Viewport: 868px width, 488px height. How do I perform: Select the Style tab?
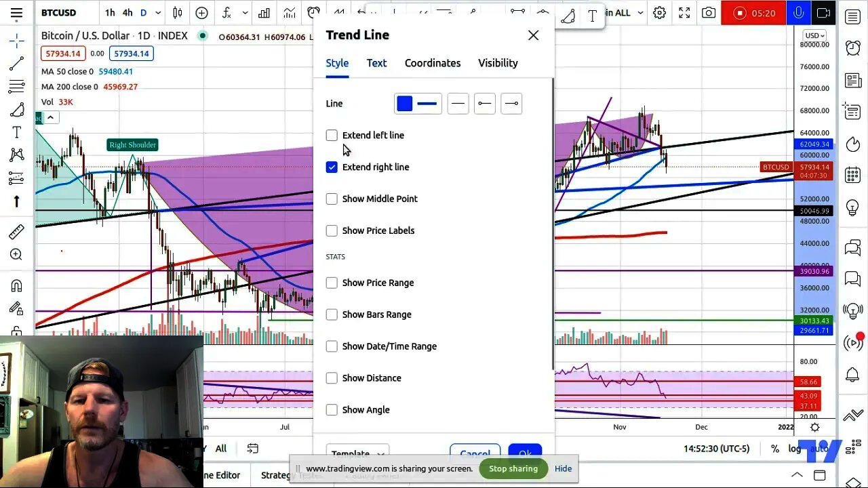coord(337,63)
